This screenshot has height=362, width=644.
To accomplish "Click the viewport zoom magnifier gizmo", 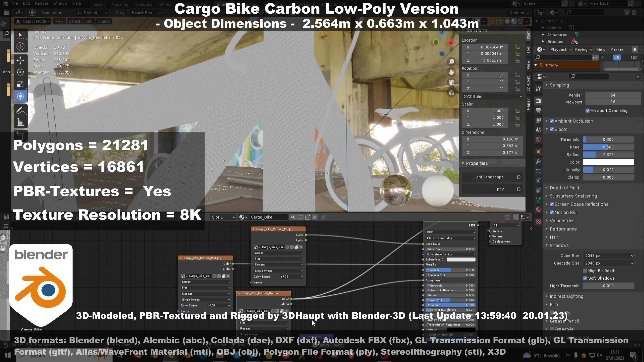I will pos(451,62).
